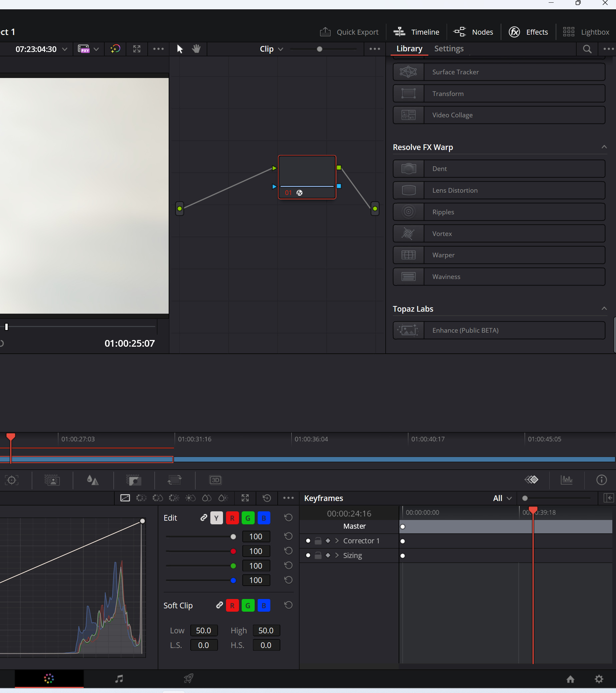
Task: Toggle the Timeline panel button
Action: [x=416, y=32]
